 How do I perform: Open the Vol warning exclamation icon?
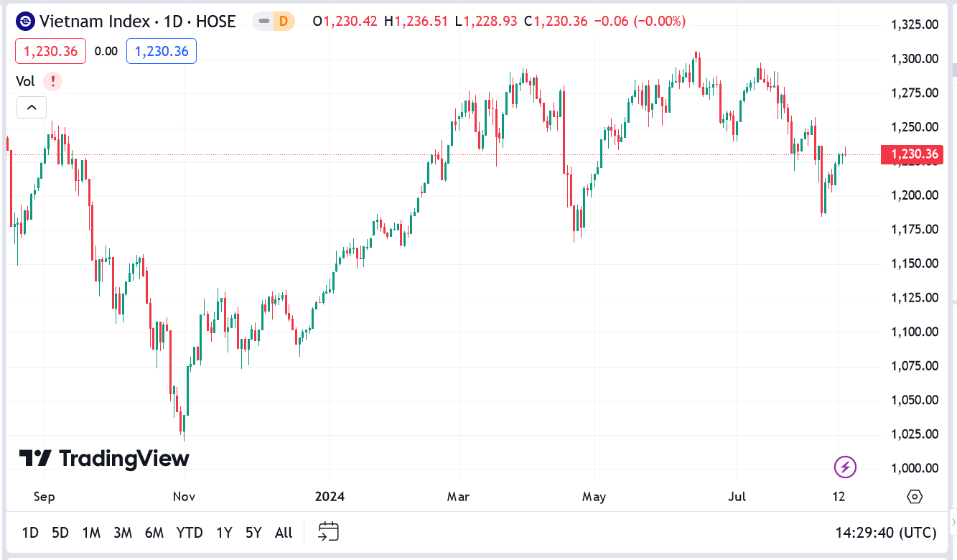pyautogui.click(x=52, y=81)
